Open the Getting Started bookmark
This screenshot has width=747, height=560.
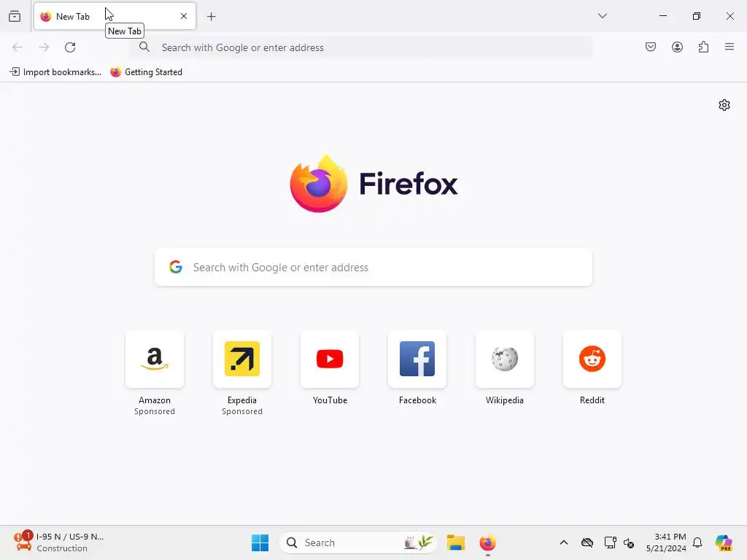click(146, 72)
